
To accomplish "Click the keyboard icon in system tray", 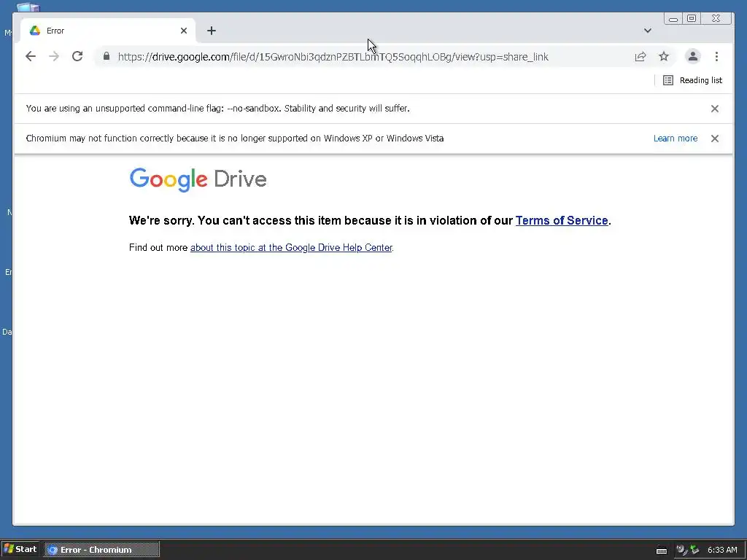I will coord(661,550).
